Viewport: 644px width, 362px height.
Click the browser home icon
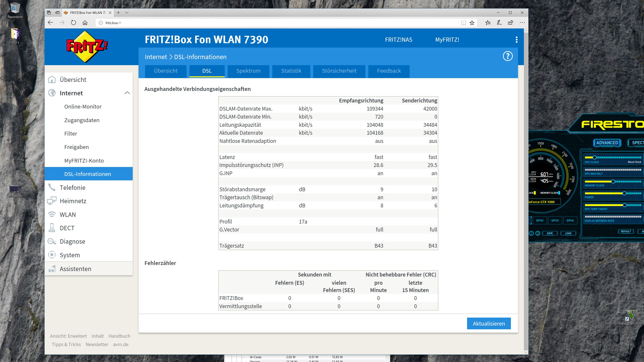(85, 23)
